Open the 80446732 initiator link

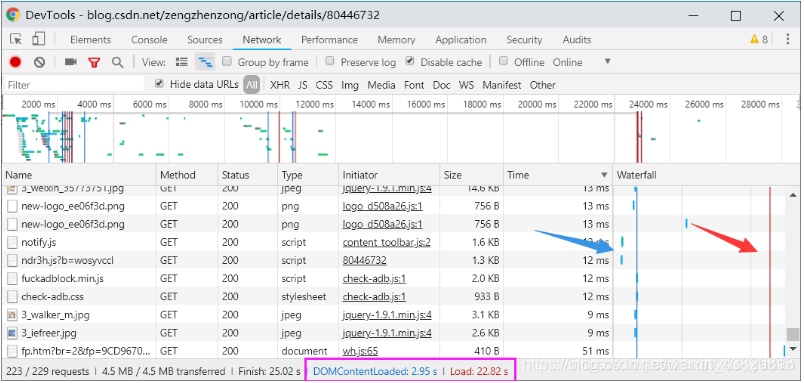[x=365, y=260]
